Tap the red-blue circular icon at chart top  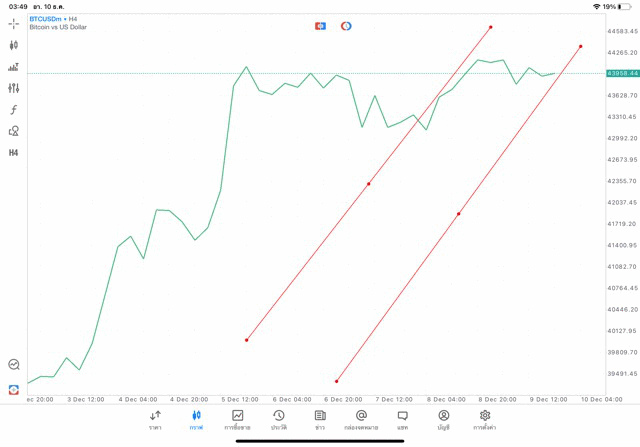coord(346,25)
